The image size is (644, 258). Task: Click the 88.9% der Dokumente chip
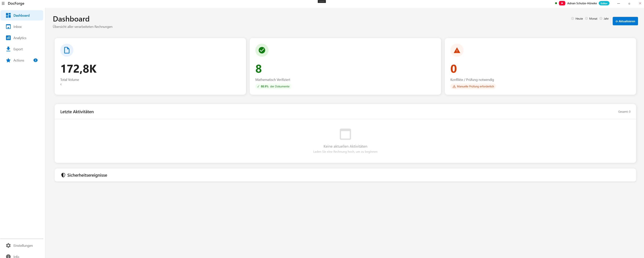pyautogui.click(x=273, y=86)
